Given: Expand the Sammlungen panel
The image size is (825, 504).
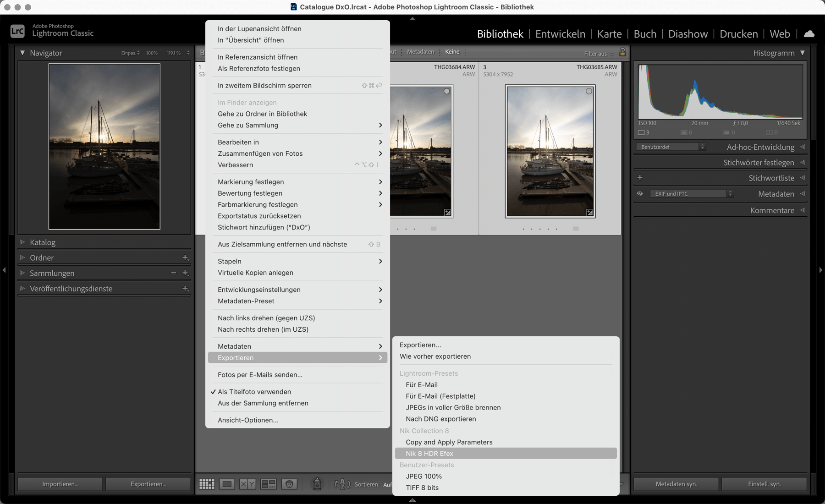Looking at the screenshot, I should click(22, 273).
